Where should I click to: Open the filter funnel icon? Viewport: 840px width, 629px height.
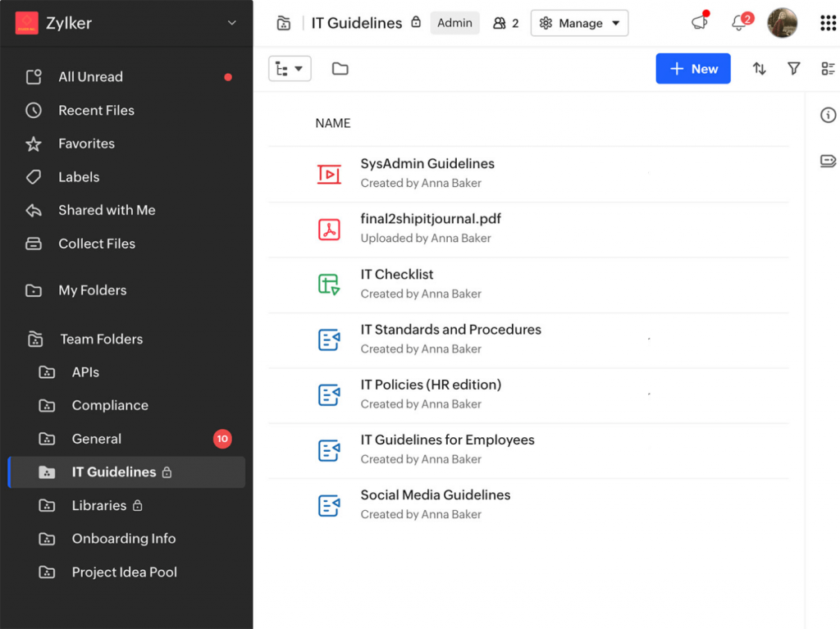click(x=793, y=69)
